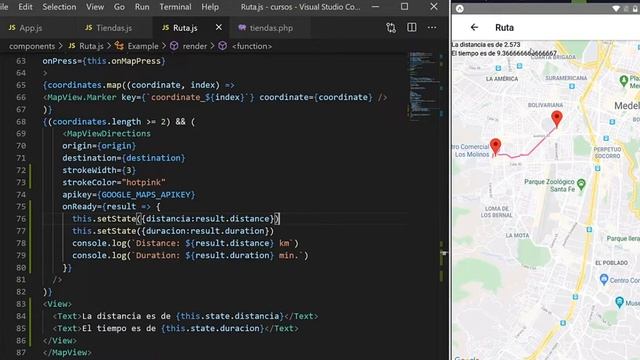
Task: Click the "hotpink" string value
Action: coord(144,182)
